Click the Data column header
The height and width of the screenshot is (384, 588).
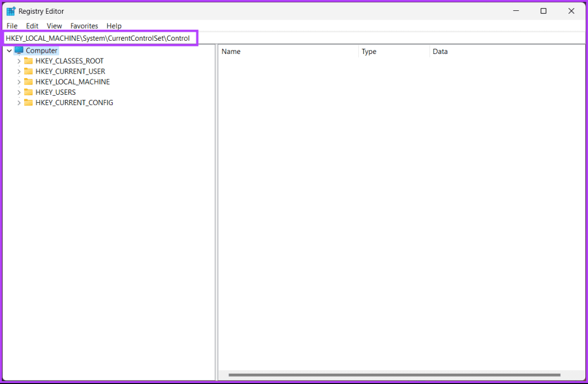coord(440,51)
